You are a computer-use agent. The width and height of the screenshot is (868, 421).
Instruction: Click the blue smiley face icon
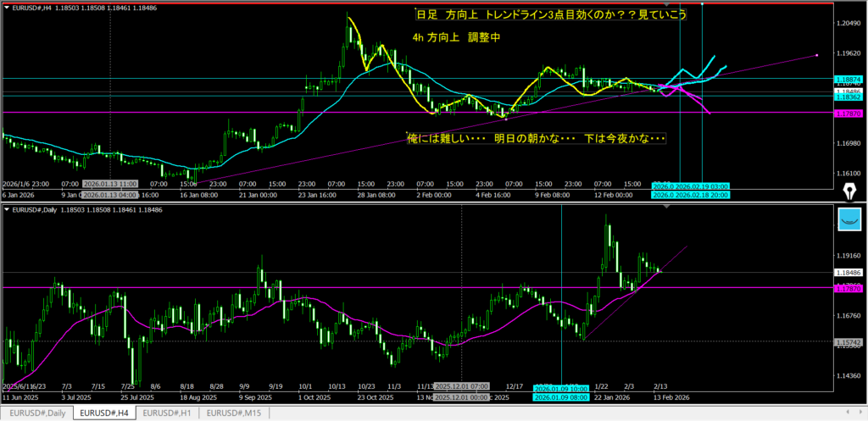click(x=849, y=220)
